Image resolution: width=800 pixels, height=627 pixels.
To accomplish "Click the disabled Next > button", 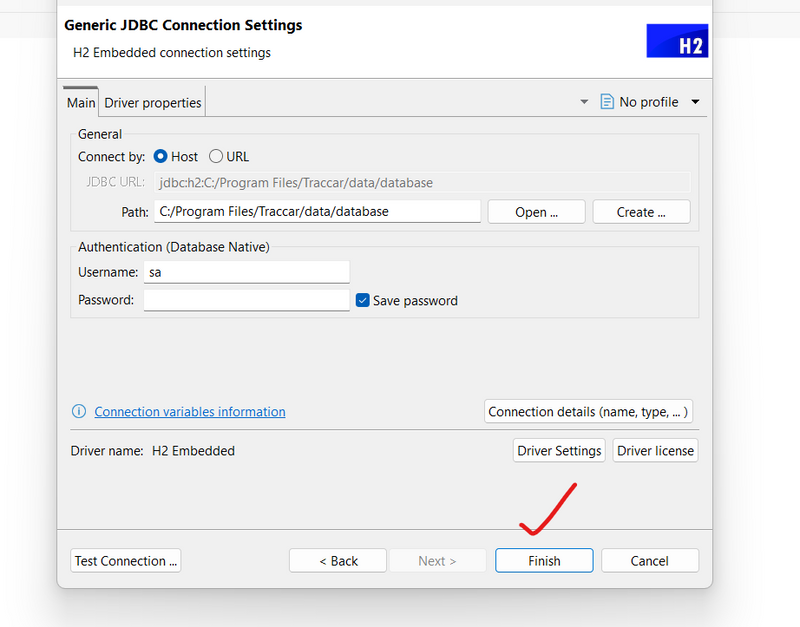I will click(x=437, y=561).
